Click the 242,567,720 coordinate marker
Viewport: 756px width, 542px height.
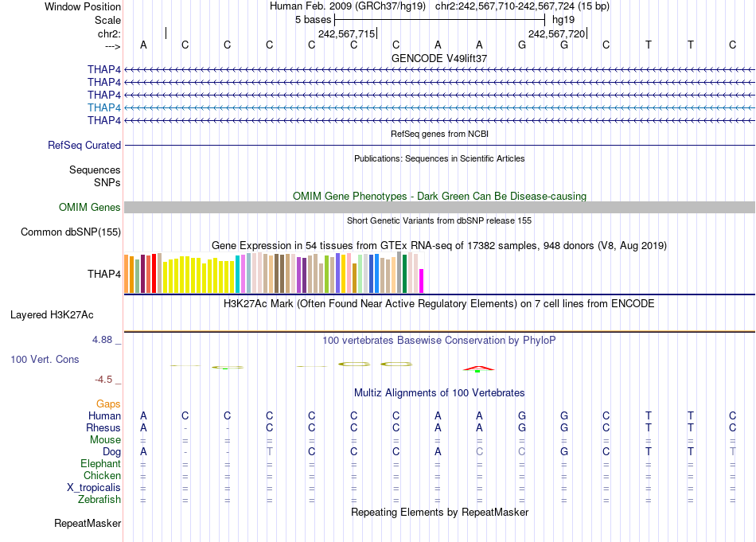pyautogui.click(x=556, y=33)
